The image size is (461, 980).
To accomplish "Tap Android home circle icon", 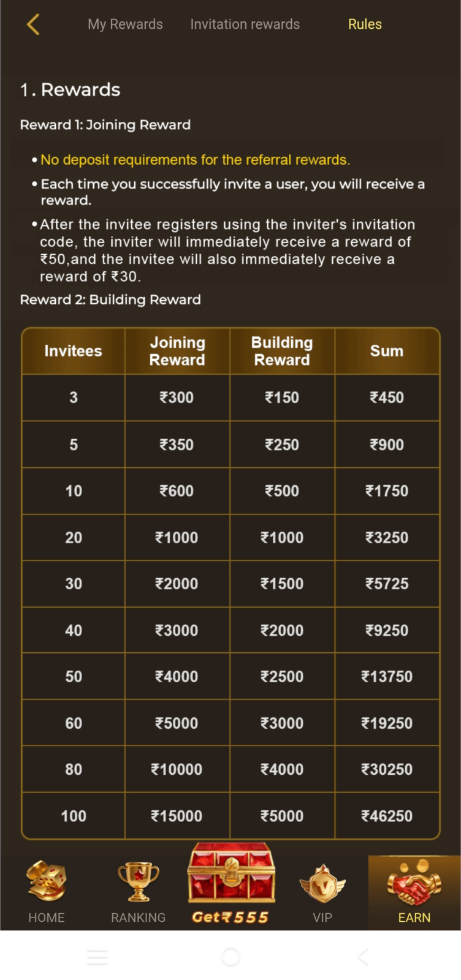I will tap(230, 957).
